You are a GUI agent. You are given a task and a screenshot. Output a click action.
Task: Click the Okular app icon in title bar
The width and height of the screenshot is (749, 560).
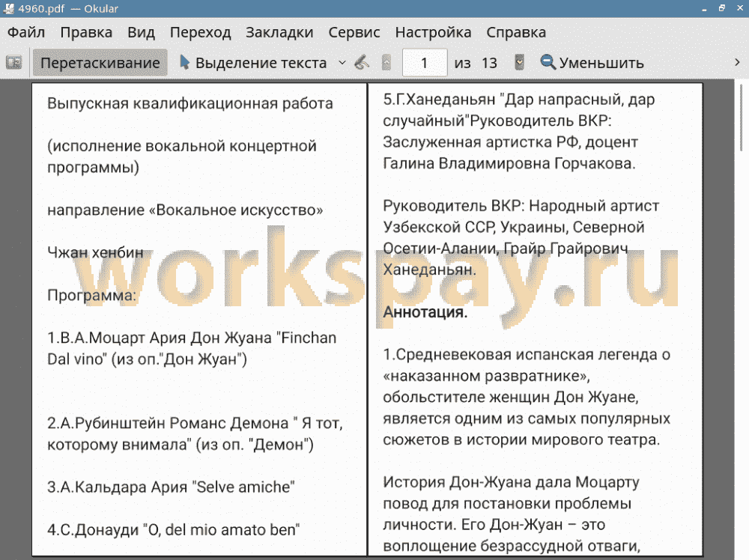tap(8, 8)
